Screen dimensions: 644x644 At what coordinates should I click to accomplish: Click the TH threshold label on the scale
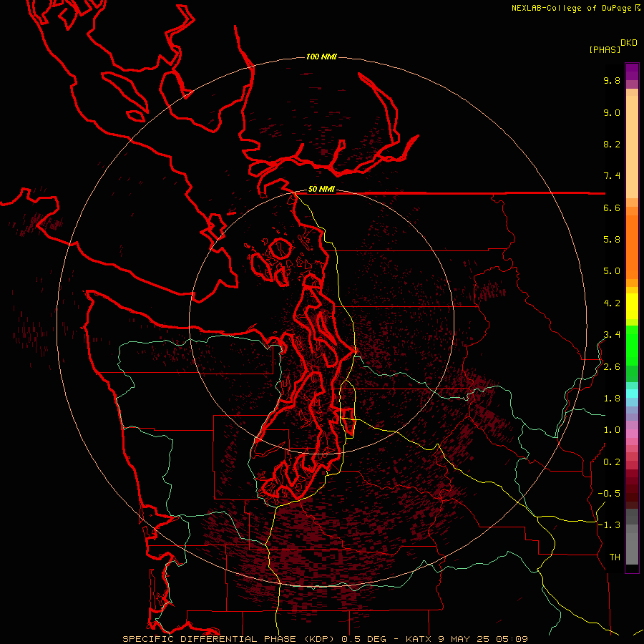click(615, 557)
